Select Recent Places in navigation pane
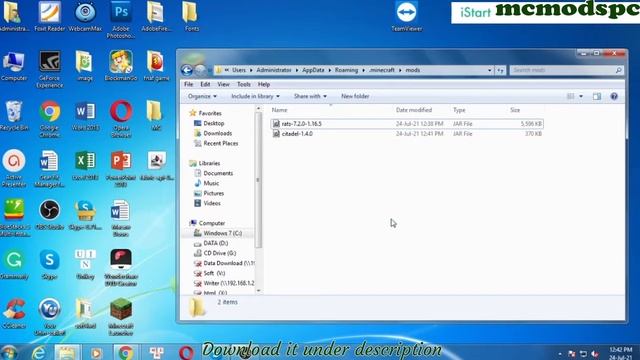This screenshot has width=640, height=360. coord(220,143)
